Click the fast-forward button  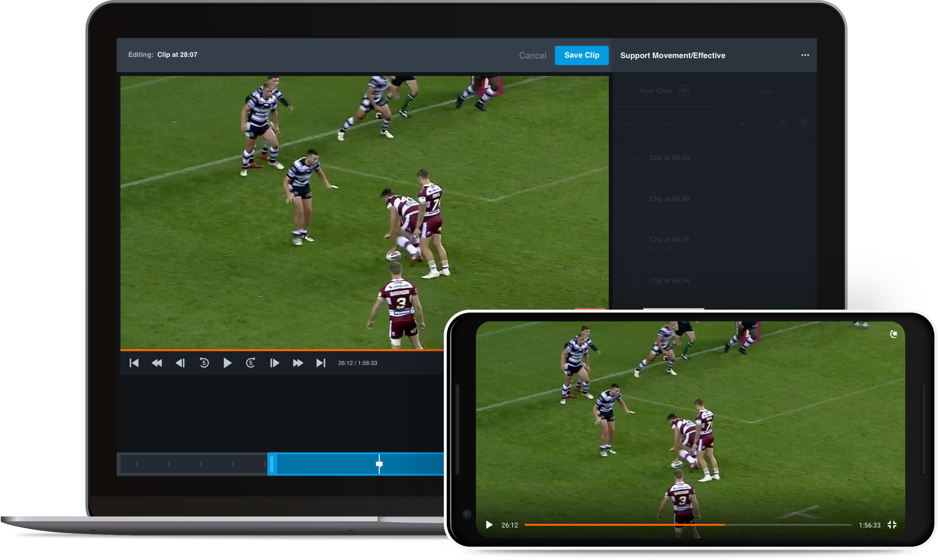point(298,363)
